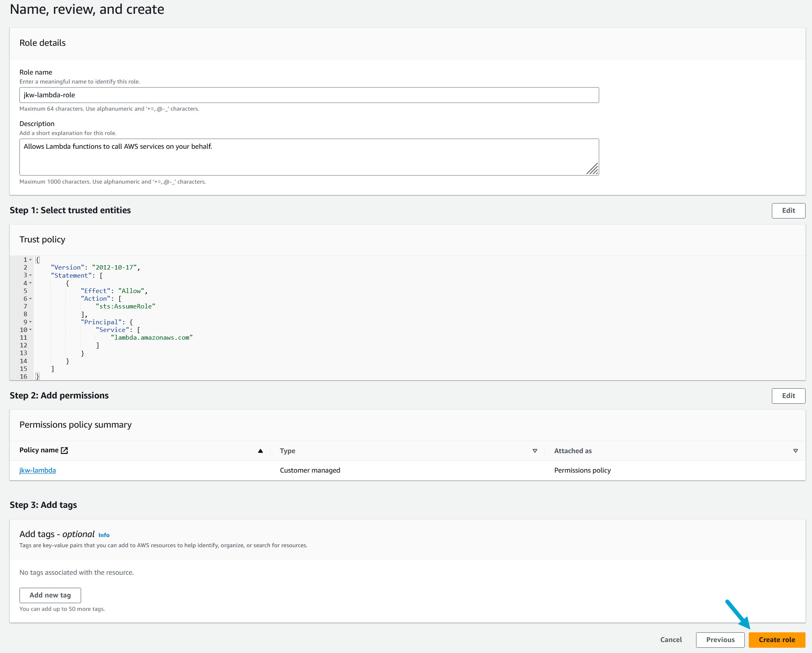This screenshot has height=653, width=812.
Task: Click the Type column sort arrow
Action: click(535, 451)
